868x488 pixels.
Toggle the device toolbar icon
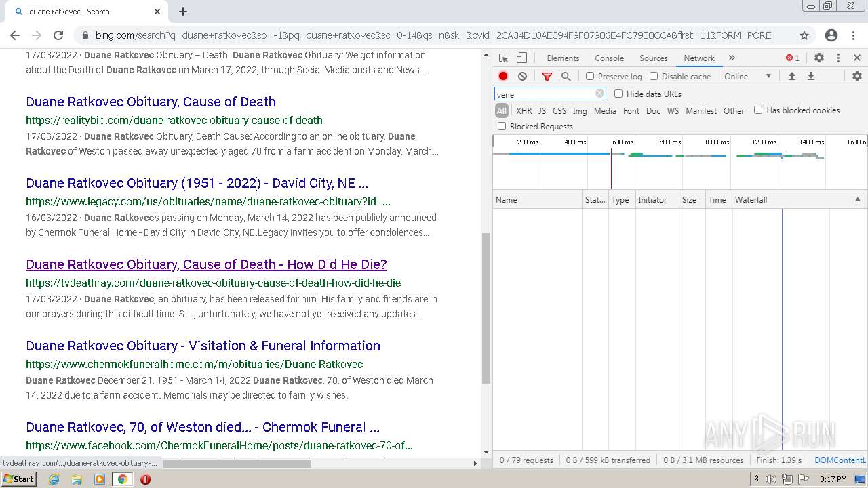pyautogui.click(x=521, y=58)
